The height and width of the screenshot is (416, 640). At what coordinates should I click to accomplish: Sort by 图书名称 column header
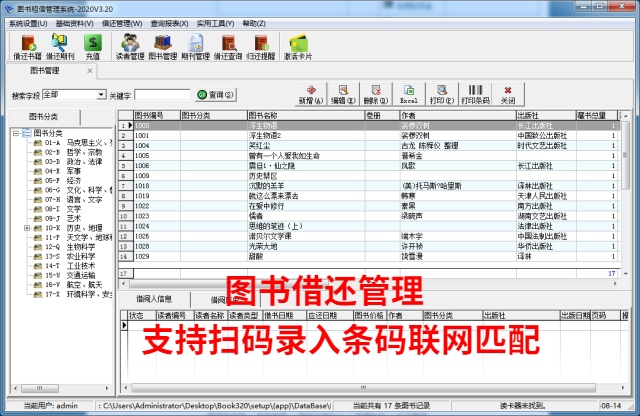(306, 116)
